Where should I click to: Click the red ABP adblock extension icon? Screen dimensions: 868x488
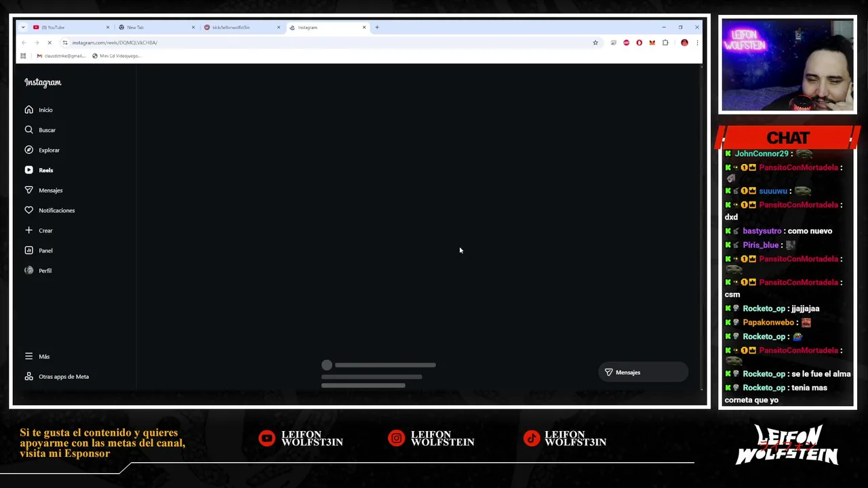pos(626,43)
